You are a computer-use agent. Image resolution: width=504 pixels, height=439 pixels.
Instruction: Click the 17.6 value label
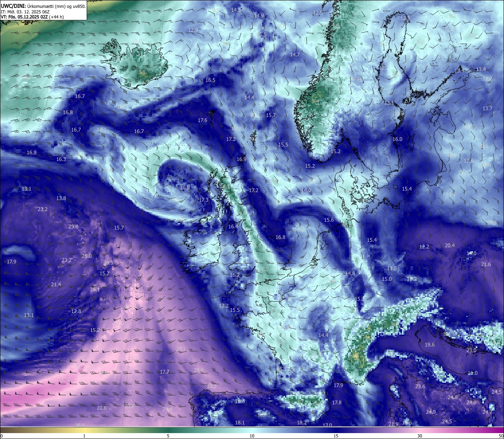point(202,120)
